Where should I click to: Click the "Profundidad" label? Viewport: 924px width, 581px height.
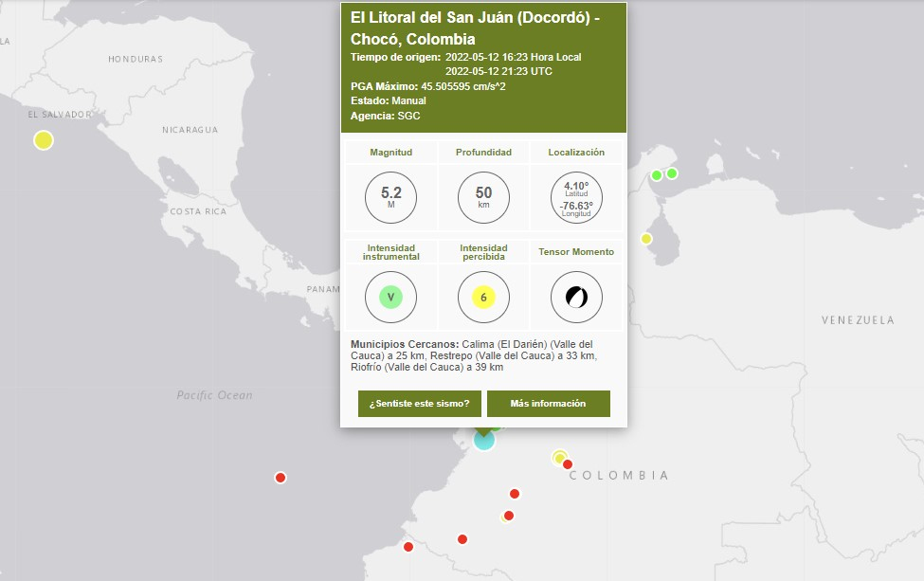[x=484, y=152]
